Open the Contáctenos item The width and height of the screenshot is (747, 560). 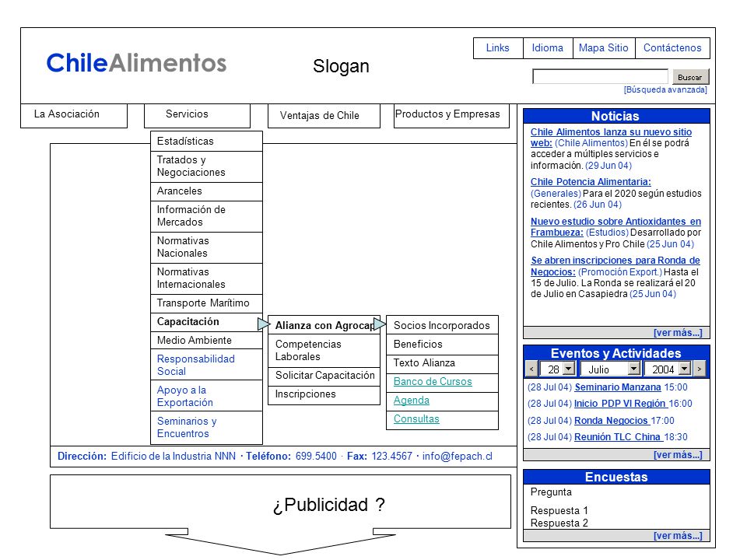tap(672, 48)
